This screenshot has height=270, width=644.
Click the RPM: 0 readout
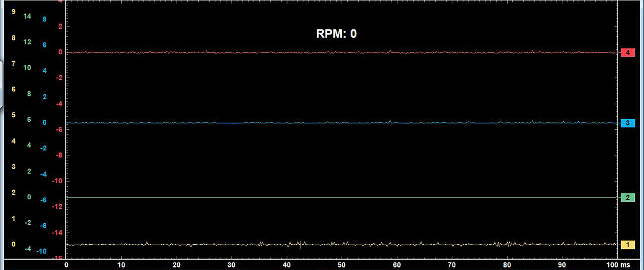point(336,34)
